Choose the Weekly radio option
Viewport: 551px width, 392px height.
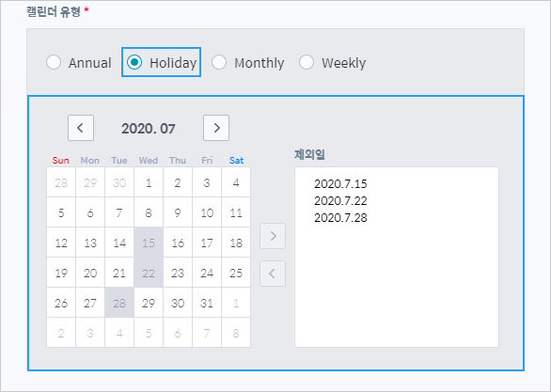pos(307,63)
